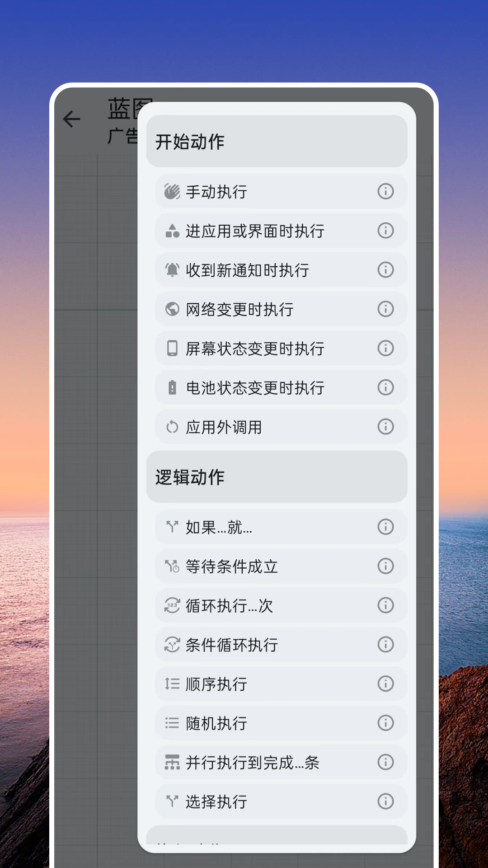Viewport: 488px width, 868px height.
Task: View info for 选择执行
Action: click(385, 802)
